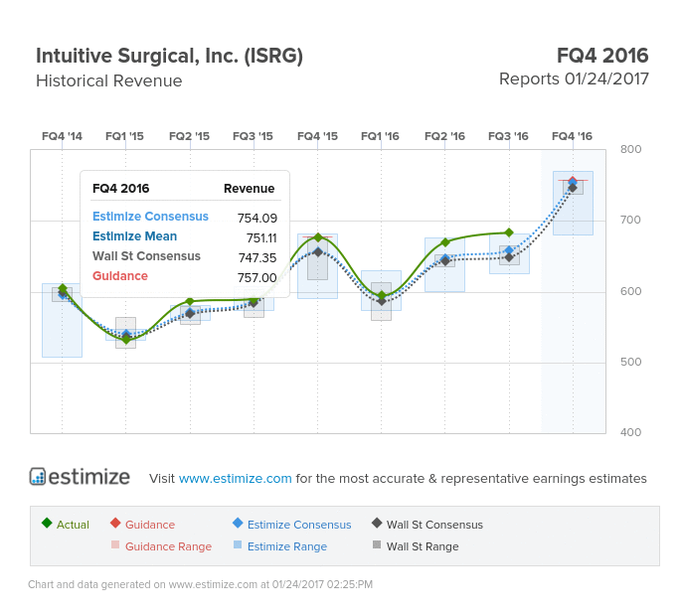Click the Revenue column header in tooltip
This screenshot has width=681, height=616.
[x=250, y=189]
